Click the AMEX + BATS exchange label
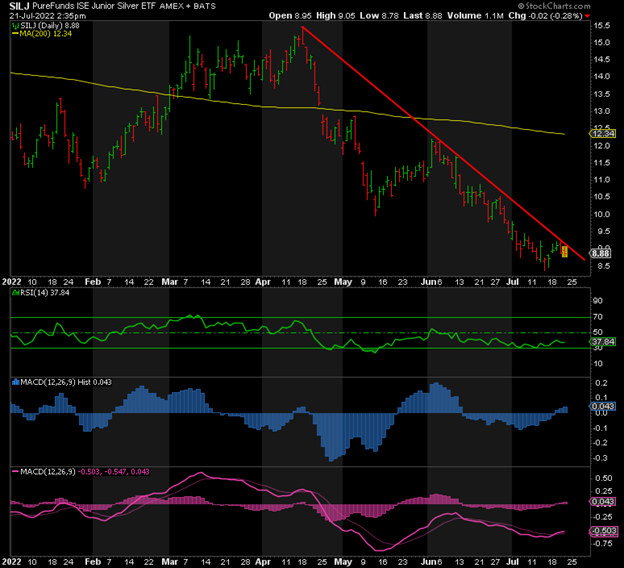Viewport: 624px width, 568px height. click(x=187, y=6)
